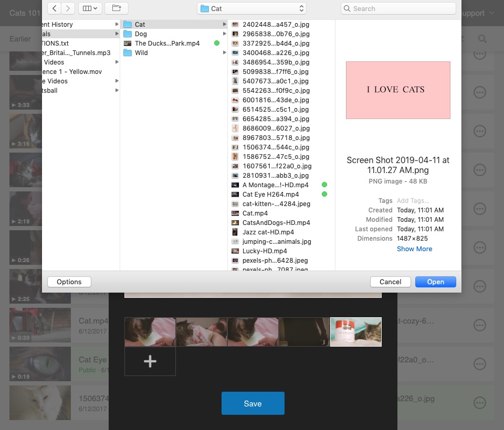Save the thumbnail selection
504x430 pixels.
pos(253,403)
